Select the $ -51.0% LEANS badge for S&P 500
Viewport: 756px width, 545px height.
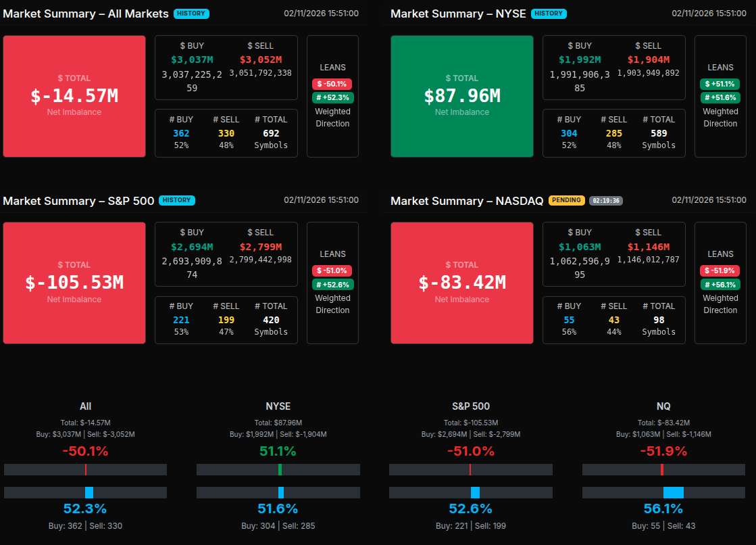(x=332, y=270)
